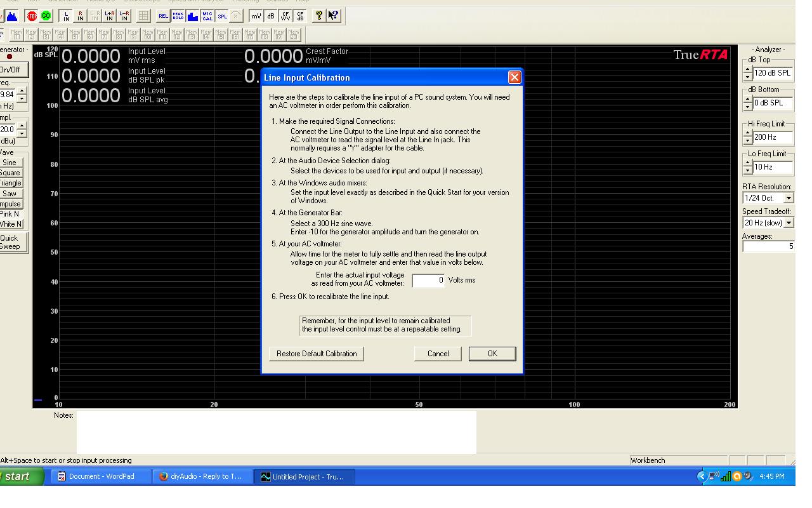The width and height of the screenshot is (812, 508).
Task: Click the 4:45 PM taskbar clock
Action: tap(771, 476)
